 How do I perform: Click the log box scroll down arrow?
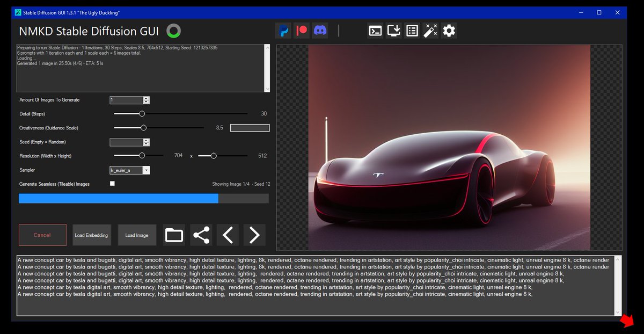coord(267,89)
